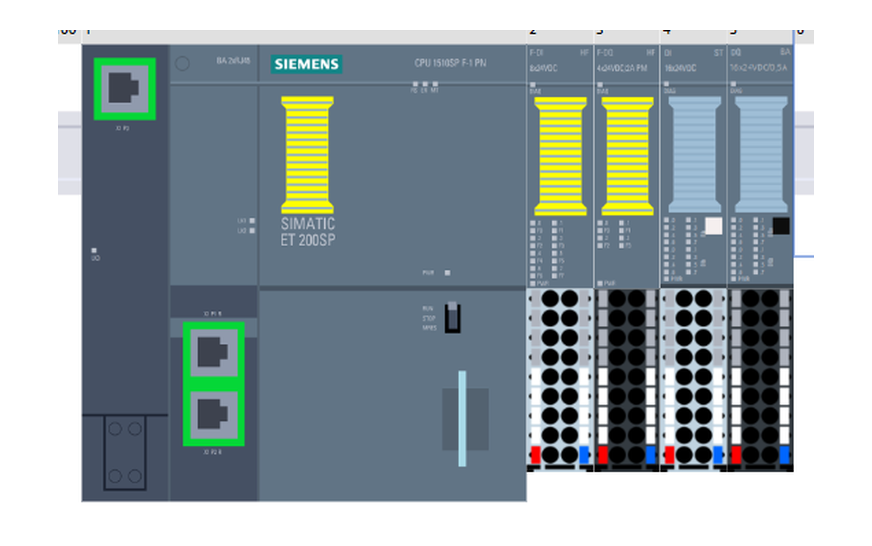The image size is (872, 546).
Task: Select the lower RJ45 port of the bus adapter
Action: (214, 415)
